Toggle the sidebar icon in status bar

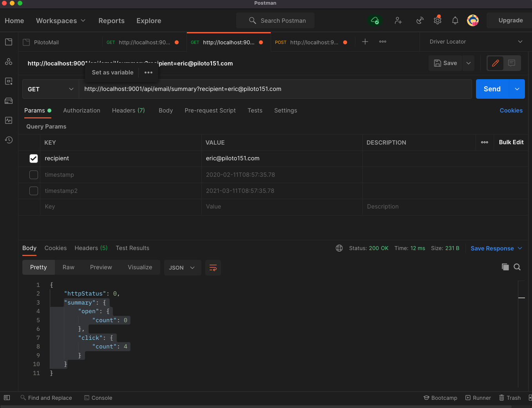point(7,398)
